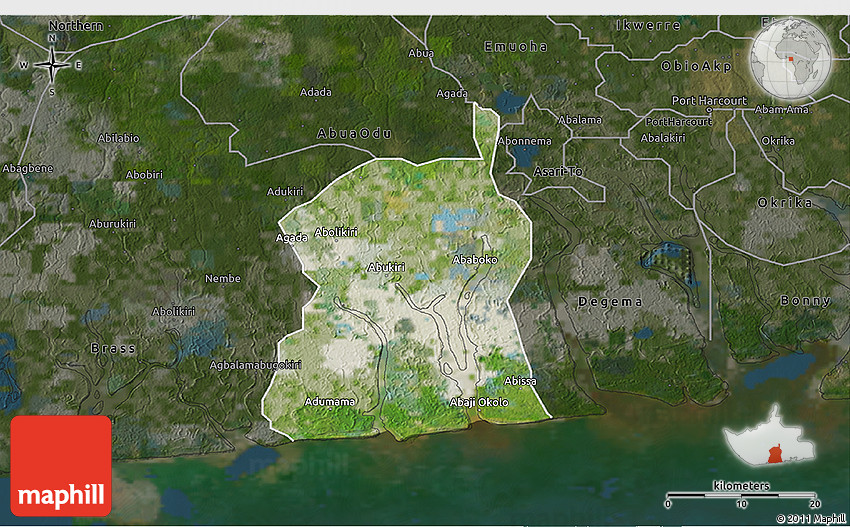Select the Ababoko town label
Screen dimensions: 850x527
click(475, 259)
